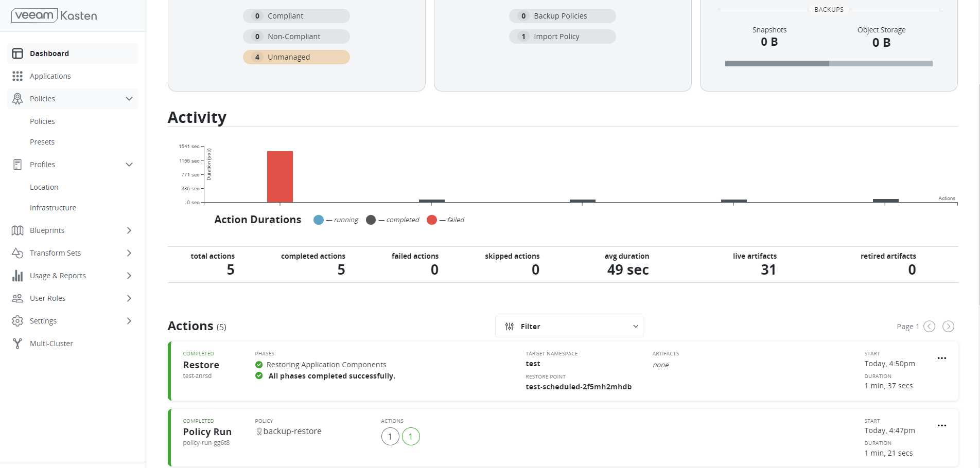Image resolution: width=980 pixels, height=468 pixels.
Task: Open the Presets submenu item
Action: coord(42,142)
